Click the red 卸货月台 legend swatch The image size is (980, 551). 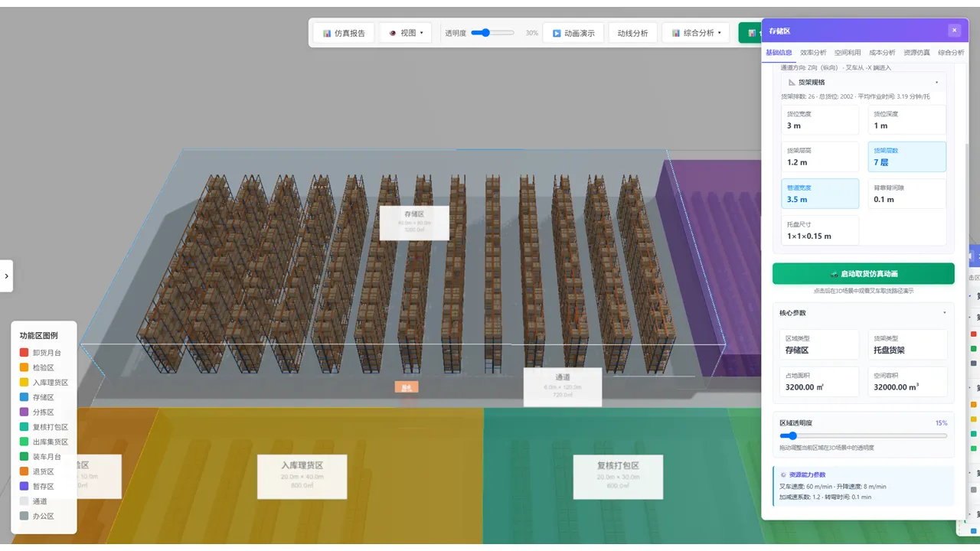(24, 353)
